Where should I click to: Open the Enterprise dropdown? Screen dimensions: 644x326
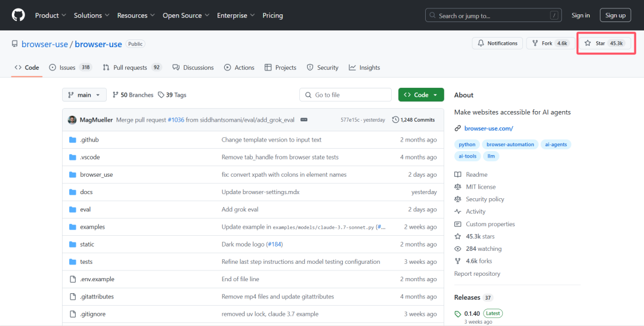pos(236,15)
